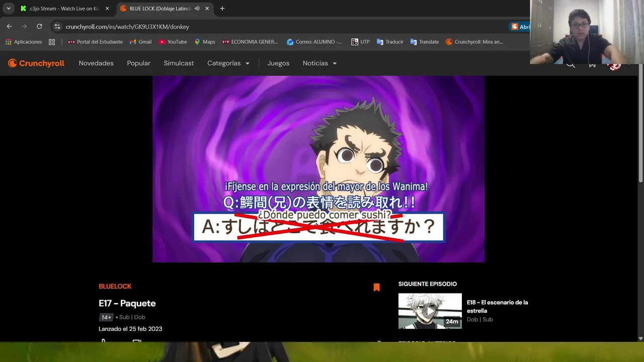Click the address bar URL field
Image resolution: width=644 pixels, height=362 pixels.
coord(282,27)
